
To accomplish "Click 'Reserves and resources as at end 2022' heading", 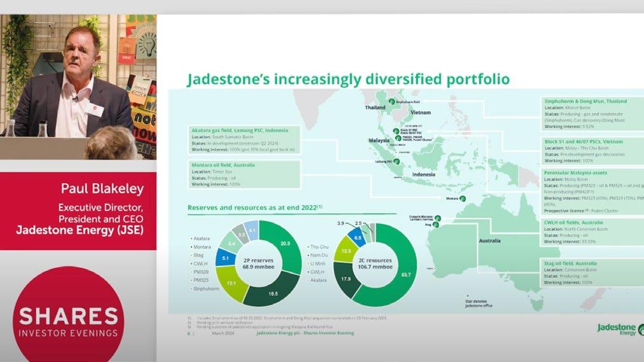I will pyautogui.click(x=255, y=207).
